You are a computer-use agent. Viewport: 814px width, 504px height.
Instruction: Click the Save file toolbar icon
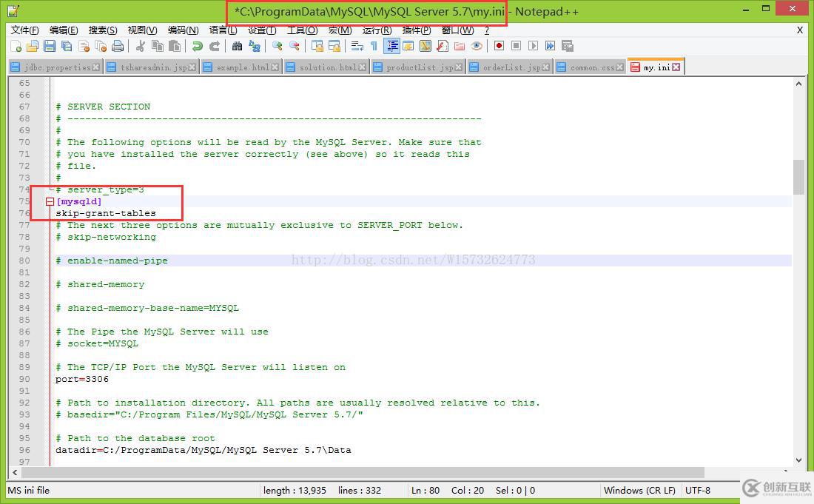[50, 46]
